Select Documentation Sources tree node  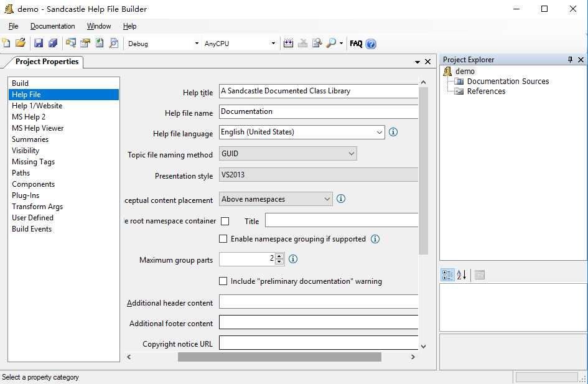coord(508,82)
